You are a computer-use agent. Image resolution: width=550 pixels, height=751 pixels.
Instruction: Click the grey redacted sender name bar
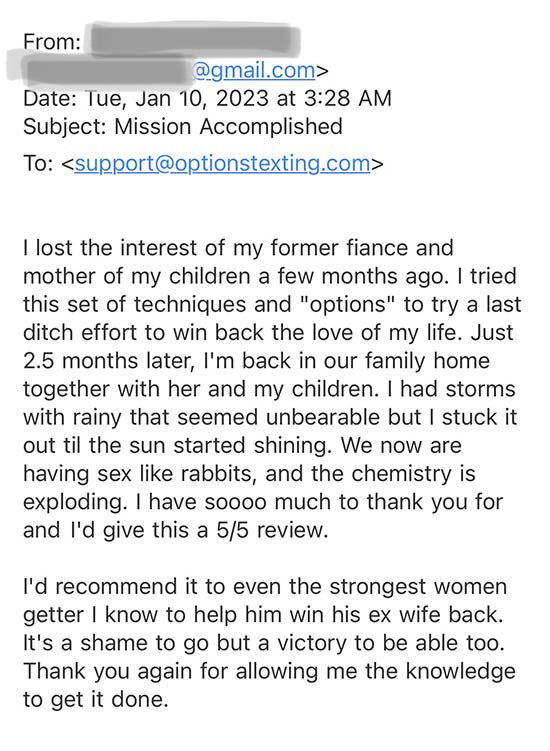point(192,40)
